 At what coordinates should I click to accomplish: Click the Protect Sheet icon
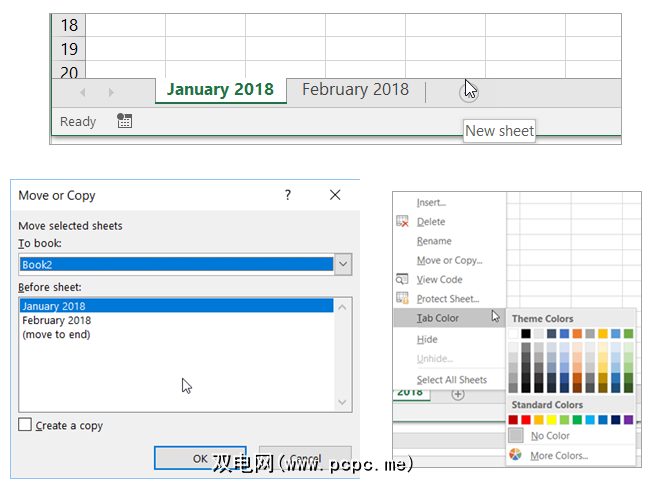click(403, 299)
